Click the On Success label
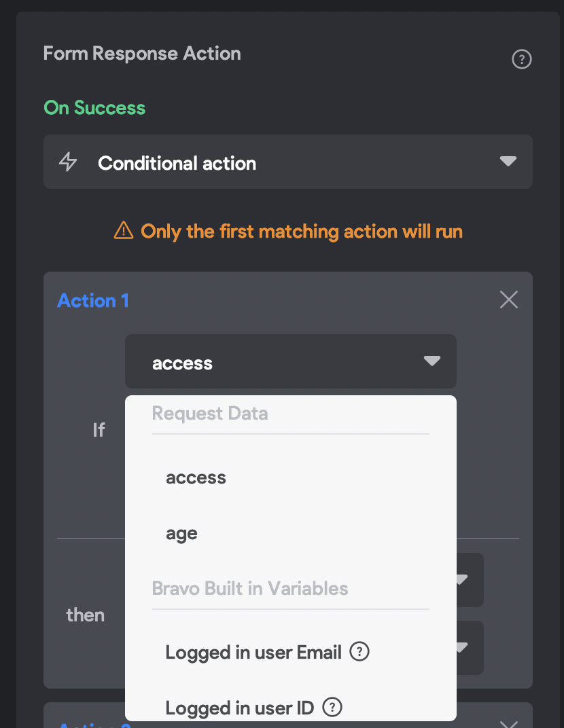 [94, 108]
